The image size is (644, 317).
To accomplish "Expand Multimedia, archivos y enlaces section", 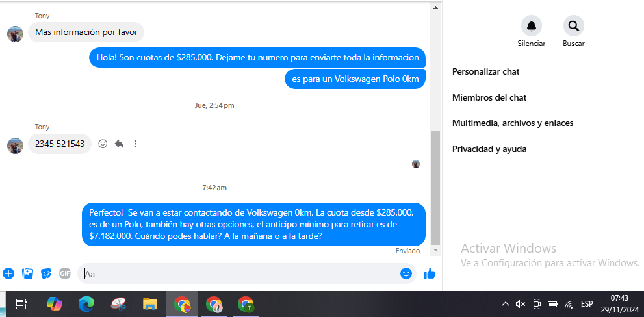I will pyautogui.click(x=513, y=123).
